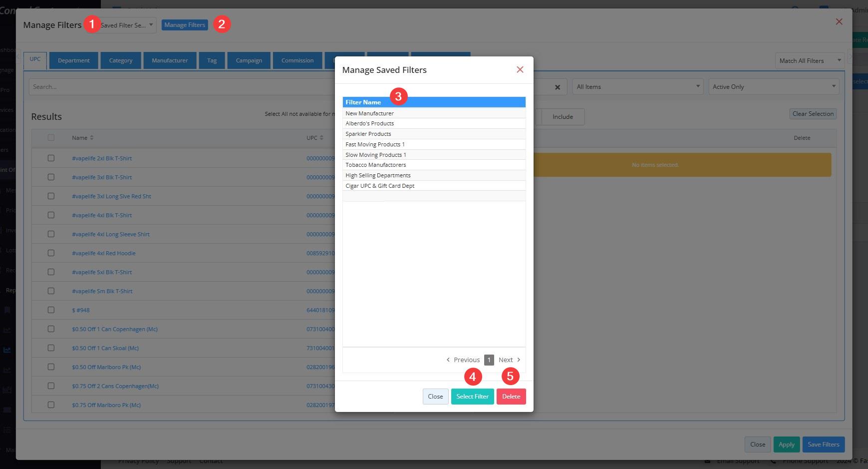Check the $ #948 row checkbox

pyautogui.click(x=51, y=310)
